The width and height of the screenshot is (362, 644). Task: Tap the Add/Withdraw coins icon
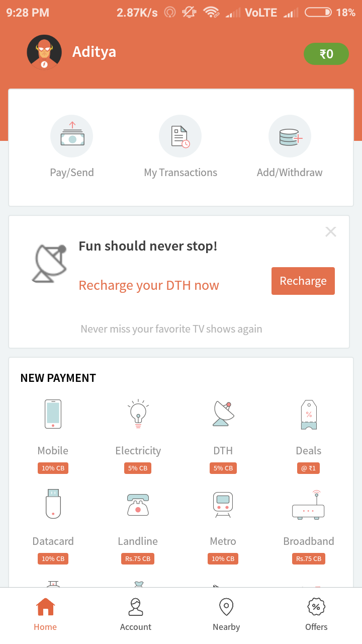coord(290,136)
